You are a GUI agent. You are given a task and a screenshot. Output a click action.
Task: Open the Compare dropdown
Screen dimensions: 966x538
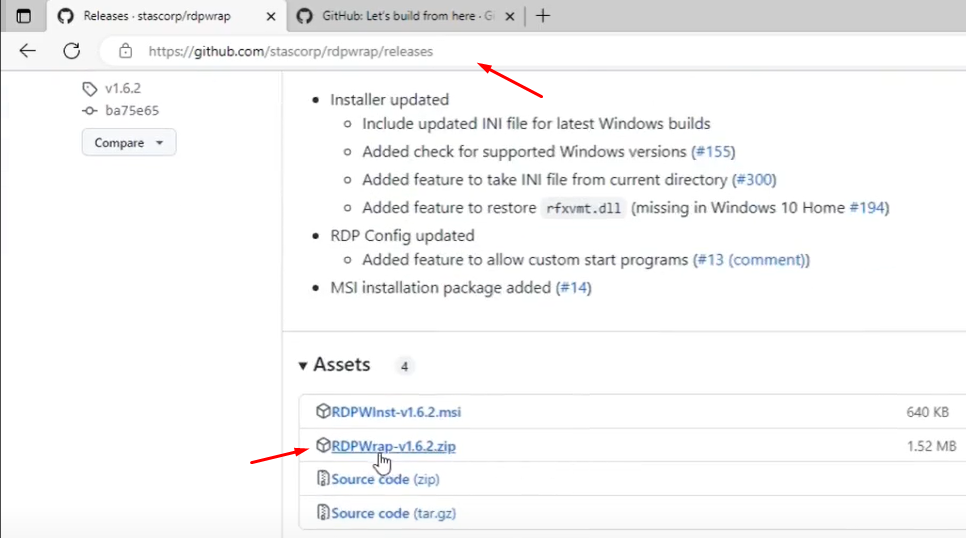(x=129, y=142)
